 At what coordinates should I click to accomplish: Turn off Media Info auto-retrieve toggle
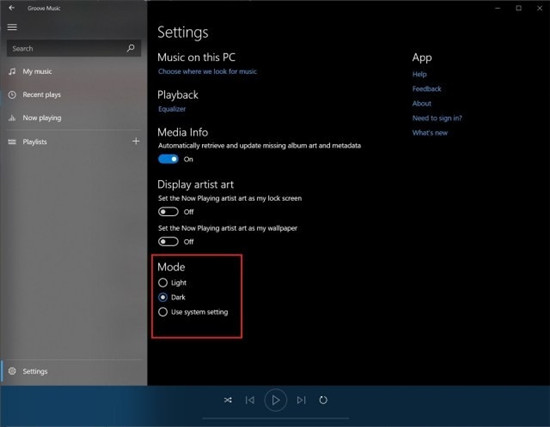pos(168,159)
